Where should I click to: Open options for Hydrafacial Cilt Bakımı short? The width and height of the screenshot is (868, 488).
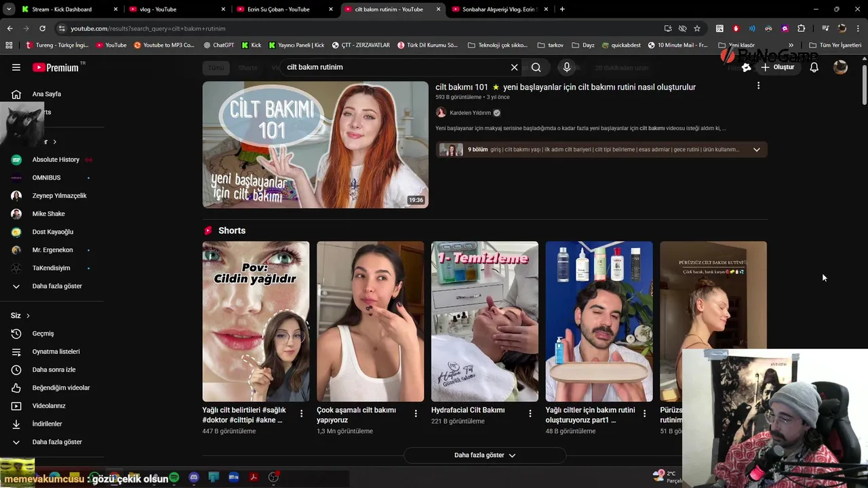(x=530, y=413)
